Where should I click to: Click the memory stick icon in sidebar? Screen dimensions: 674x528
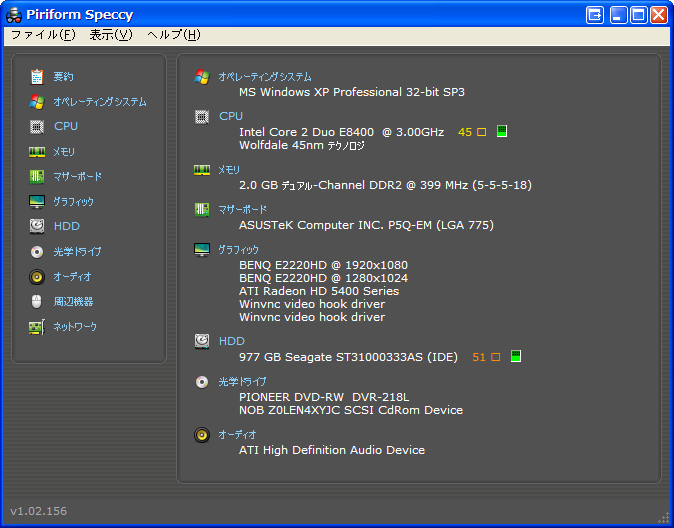[x=37, y=152]
